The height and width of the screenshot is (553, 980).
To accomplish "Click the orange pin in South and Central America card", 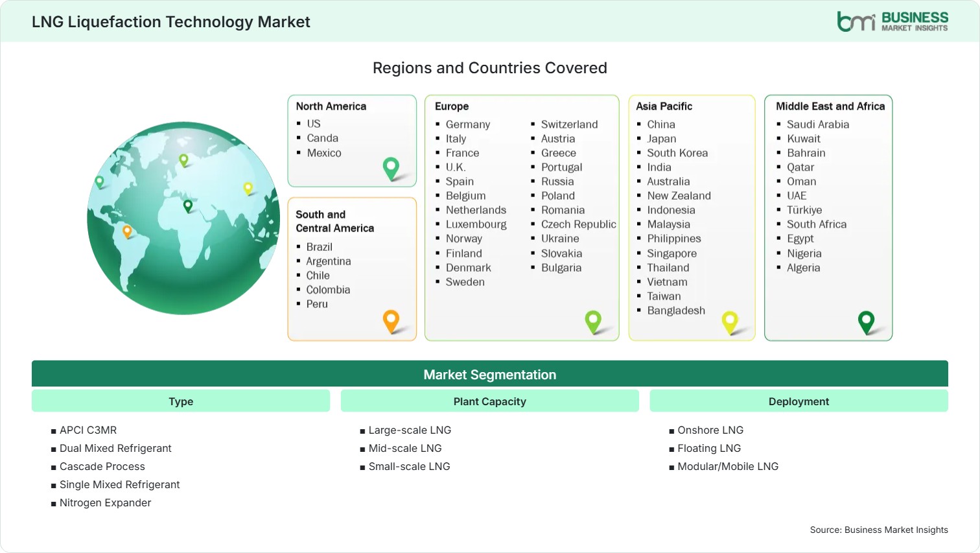I will [x=391, y=321].
